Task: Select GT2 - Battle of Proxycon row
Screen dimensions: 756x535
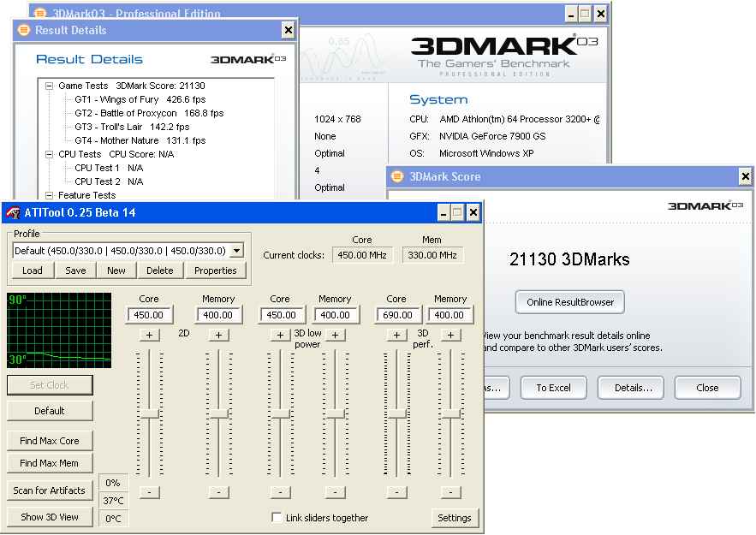Action: pyautogui.click(x=149, y=113)
